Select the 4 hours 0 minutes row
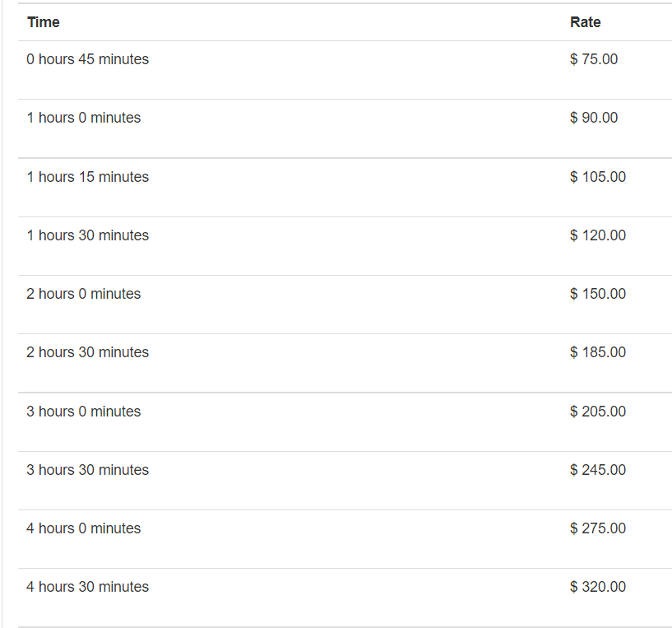This screenshot has height=628, width=672. pyautogui.click(x=84, y=528)
